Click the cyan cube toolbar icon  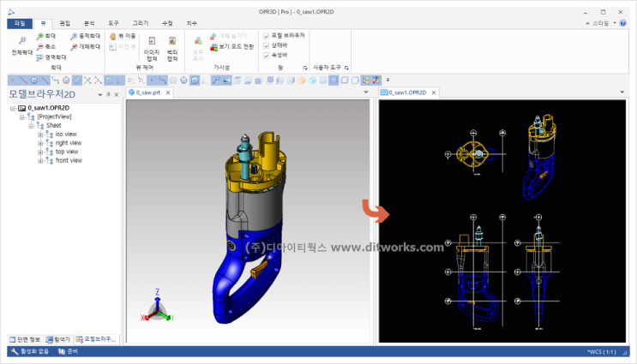(x=312, y=81)
